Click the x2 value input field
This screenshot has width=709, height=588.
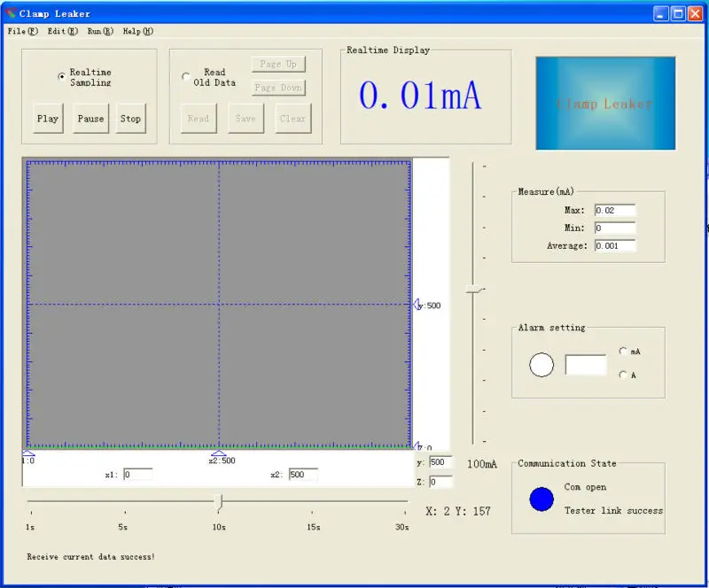303,474
